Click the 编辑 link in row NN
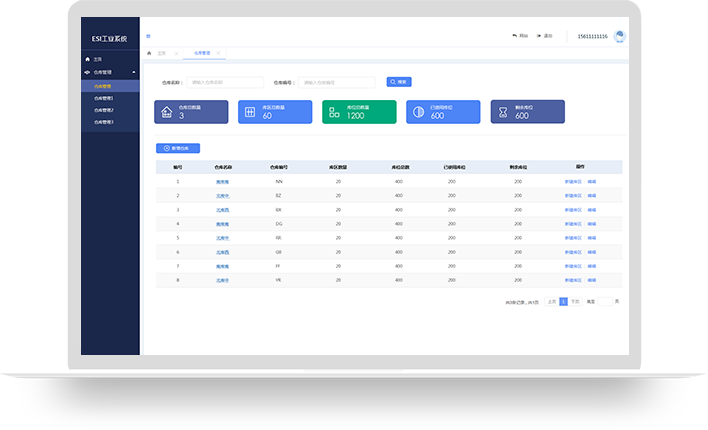This screenshot has width=708, height=430. pyautogui.click(x=592, y=182)
